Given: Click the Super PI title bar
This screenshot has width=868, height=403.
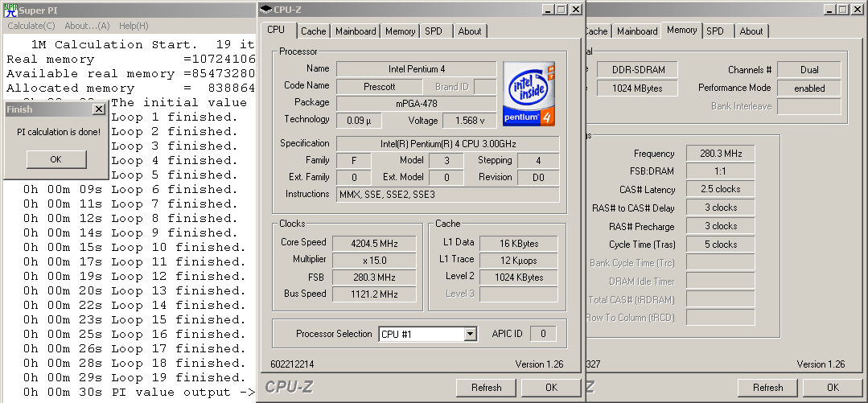Looking at the screenshot, I should pyautogui.click(x=129, y=10).
